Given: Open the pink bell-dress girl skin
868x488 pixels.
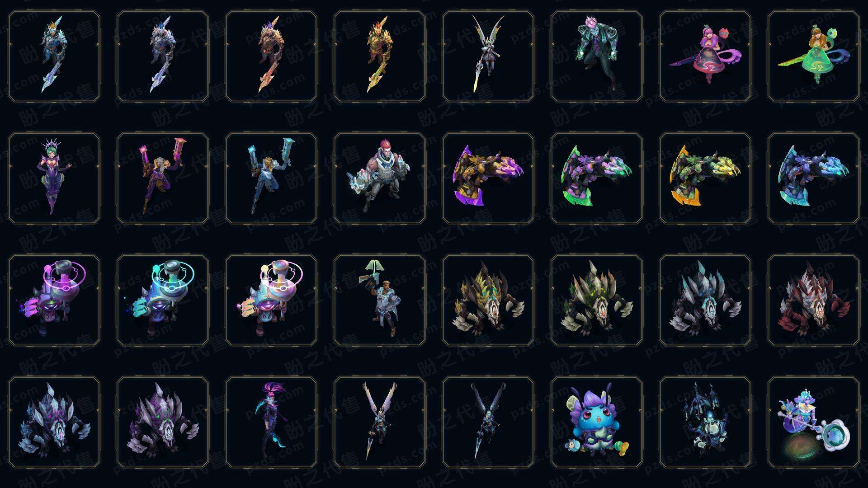Looking at the screenshot, I should pos(705,56).
